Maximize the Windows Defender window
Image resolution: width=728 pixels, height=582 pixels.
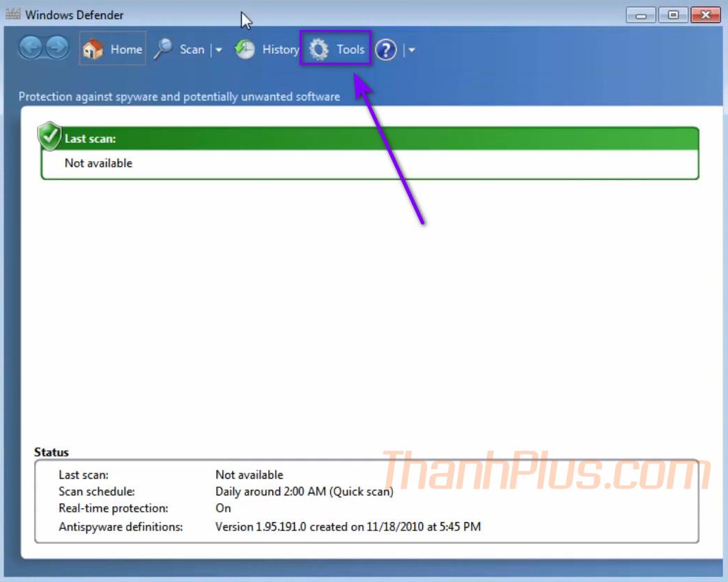[672, 15]
